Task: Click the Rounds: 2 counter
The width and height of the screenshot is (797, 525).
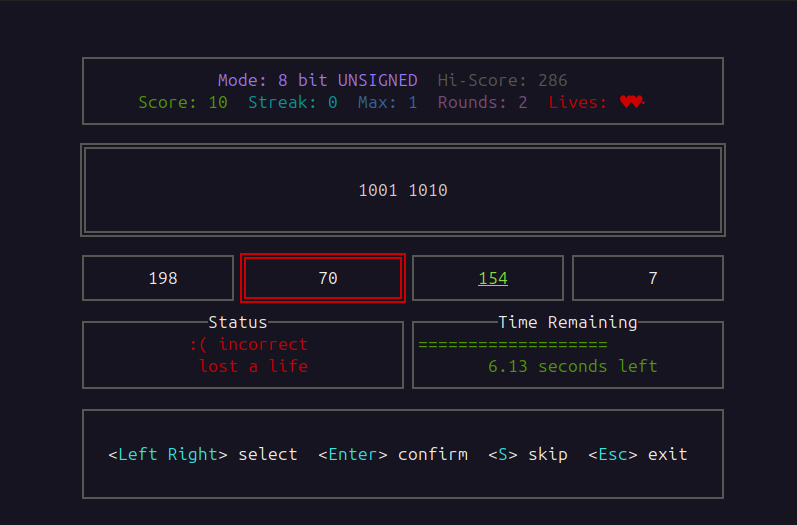Action: (482, 102)
